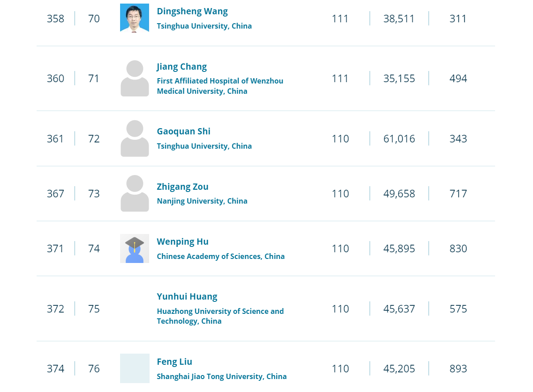Open Feng Liu profile link
533x392 pixels.
pyautogui.click(x=175, y=362)
